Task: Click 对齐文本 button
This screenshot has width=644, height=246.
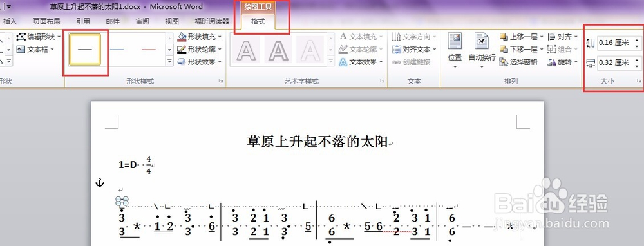Action: click(413, 50)
